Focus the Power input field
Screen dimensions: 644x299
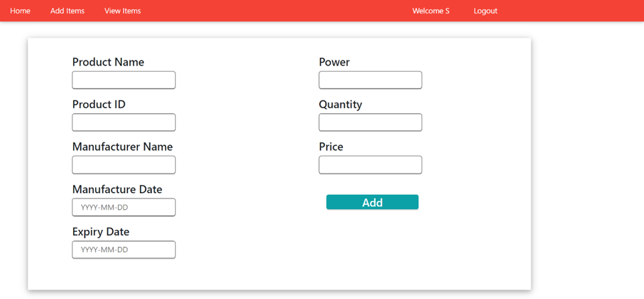370,80
